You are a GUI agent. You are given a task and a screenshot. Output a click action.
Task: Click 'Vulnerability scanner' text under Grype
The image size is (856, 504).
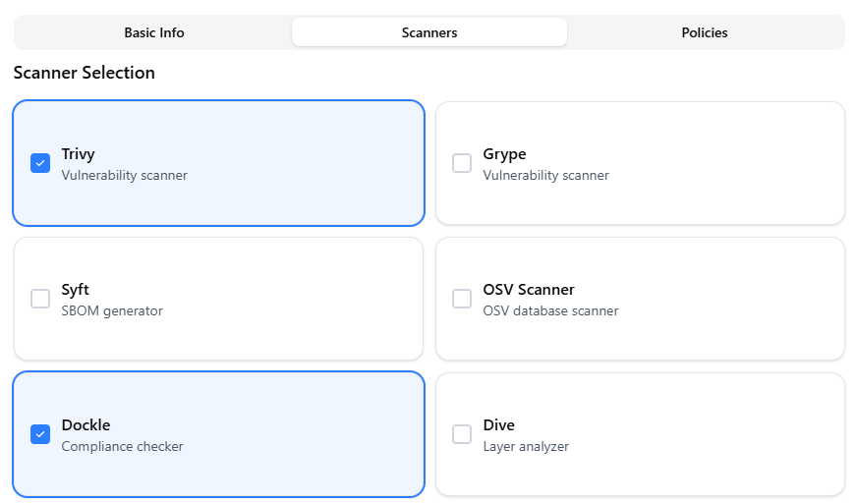pyautogui.click(x=545, y=175)
